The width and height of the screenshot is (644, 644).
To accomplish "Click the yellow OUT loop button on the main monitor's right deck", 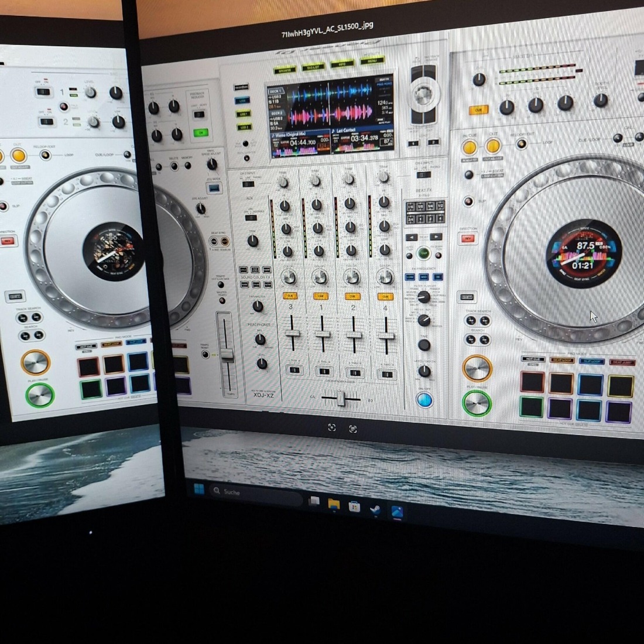I will (492, 146).
